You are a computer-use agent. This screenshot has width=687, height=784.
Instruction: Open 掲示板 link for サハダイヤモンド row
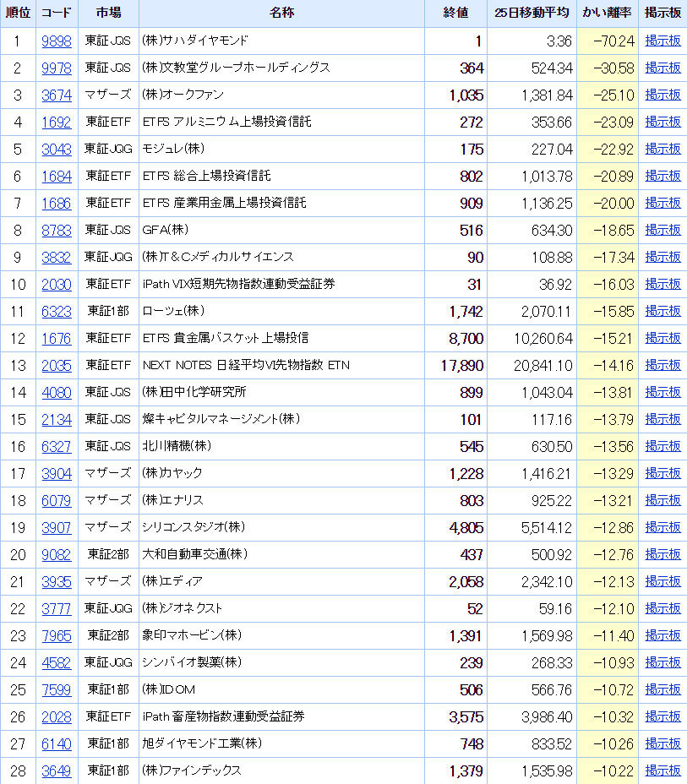pyautogui.click(x=663, y=41)
